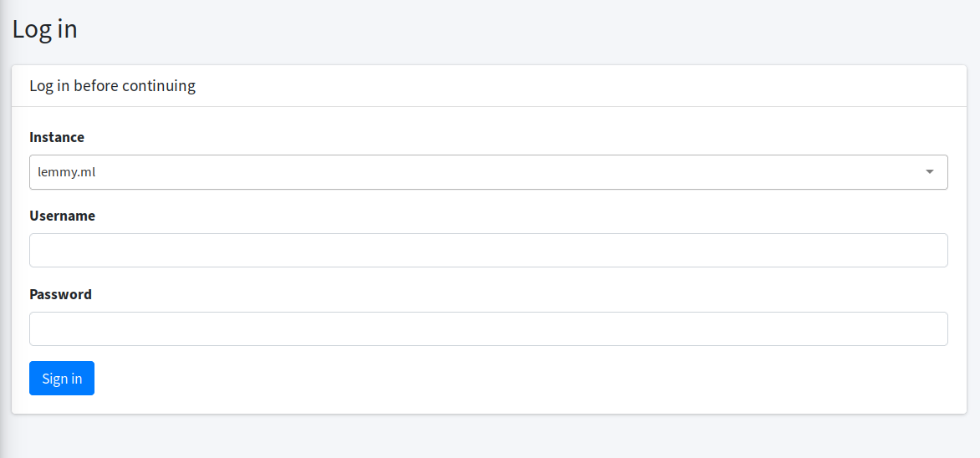Screen dimensions: 980x458
Task: Click the grey background beside the Log in title
Action: [500, 29]
